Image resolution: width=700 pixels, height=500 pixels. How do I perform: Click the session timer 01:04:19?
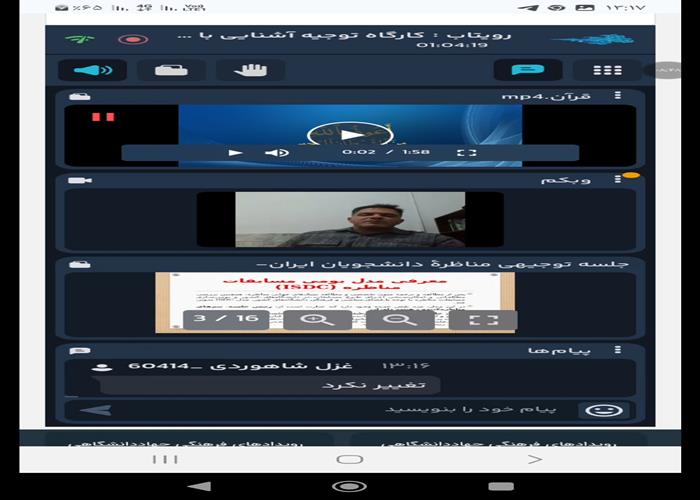(452, 45)
